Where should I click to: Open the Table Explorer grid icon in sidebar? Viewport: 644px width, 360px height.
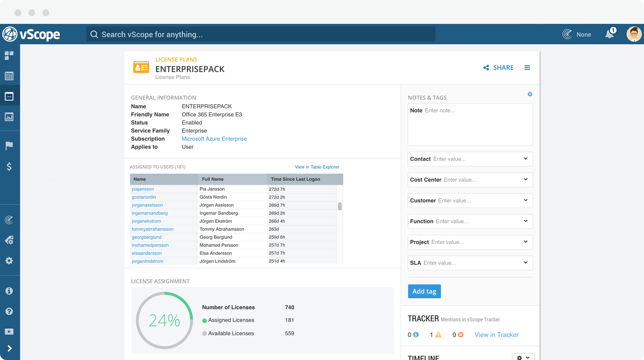[x=9, y=76]
